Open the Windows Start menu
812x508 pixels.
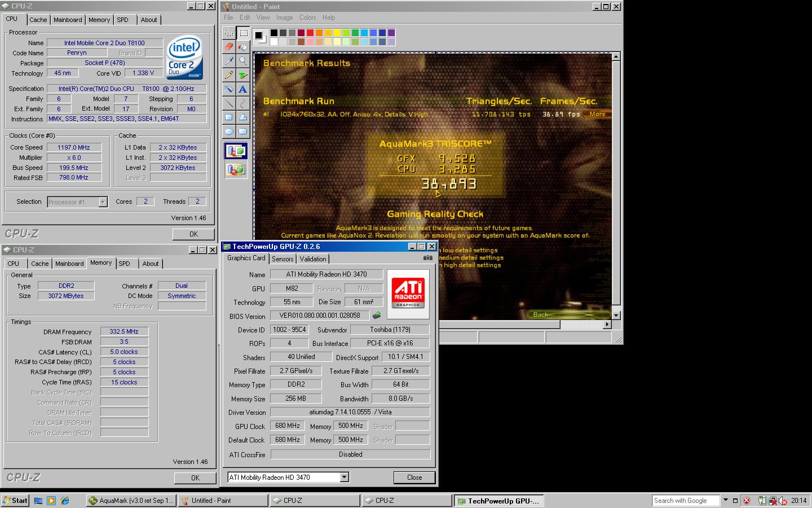pos(15,500)
